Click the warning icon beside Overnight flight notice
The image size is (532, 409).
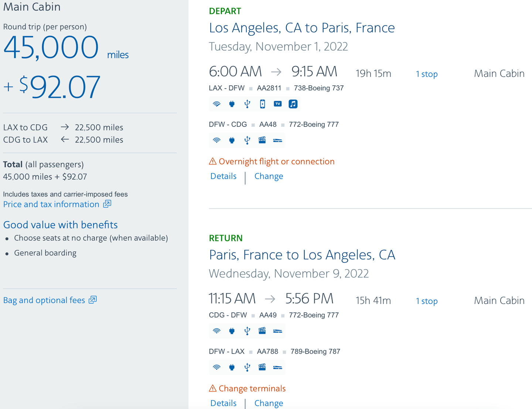click(213, 162)
